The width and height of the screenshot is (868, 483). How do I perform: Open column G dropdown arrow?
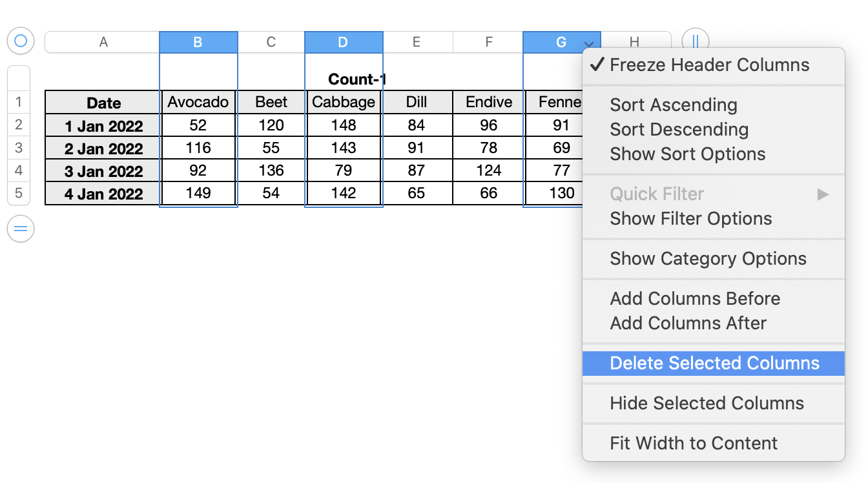tap(588, 44)
